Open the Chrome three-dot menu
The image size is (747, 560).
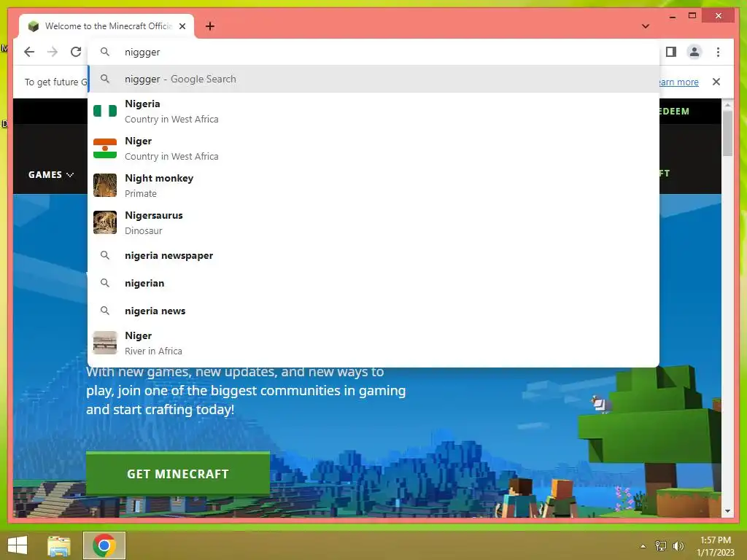click(718, 52)
